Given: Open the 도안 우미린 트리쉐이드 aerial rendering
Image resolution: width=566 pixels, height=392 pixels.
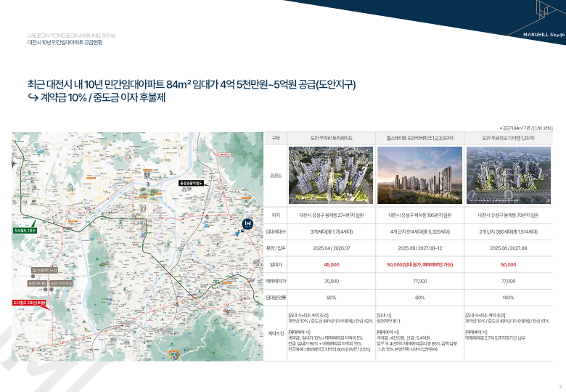Looking at the screenshot, I should [x=331, y=175].
